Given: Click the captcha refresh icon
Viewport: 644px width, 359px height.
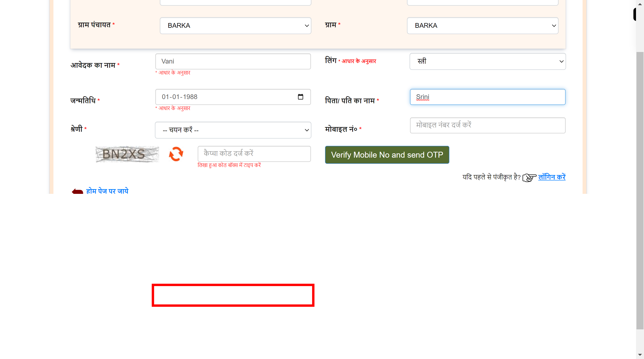Looking at the screenshot, I should (176, 154).
